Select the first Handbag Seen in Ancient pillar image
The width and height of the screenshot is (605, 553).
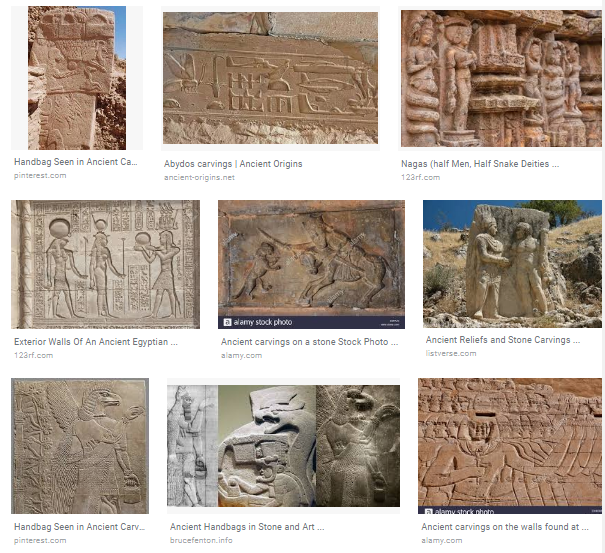[x=77, y=78]
